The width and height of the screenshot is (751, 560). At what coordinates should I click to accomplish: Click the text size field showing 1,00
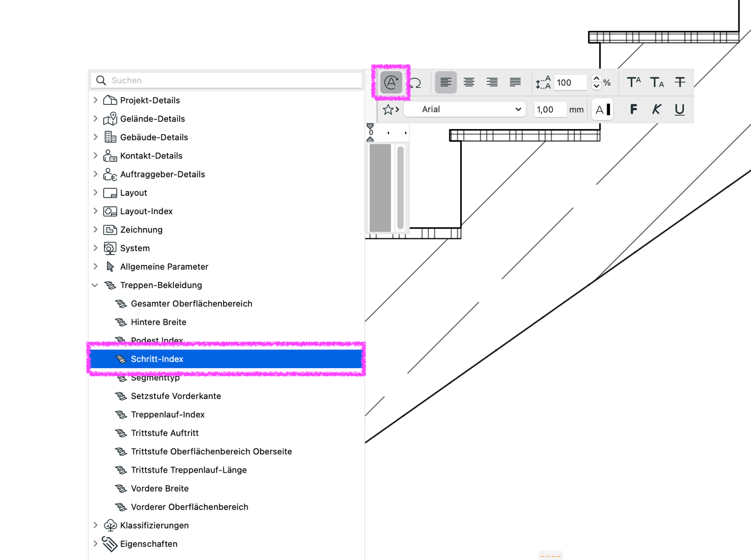pos(550,110)
